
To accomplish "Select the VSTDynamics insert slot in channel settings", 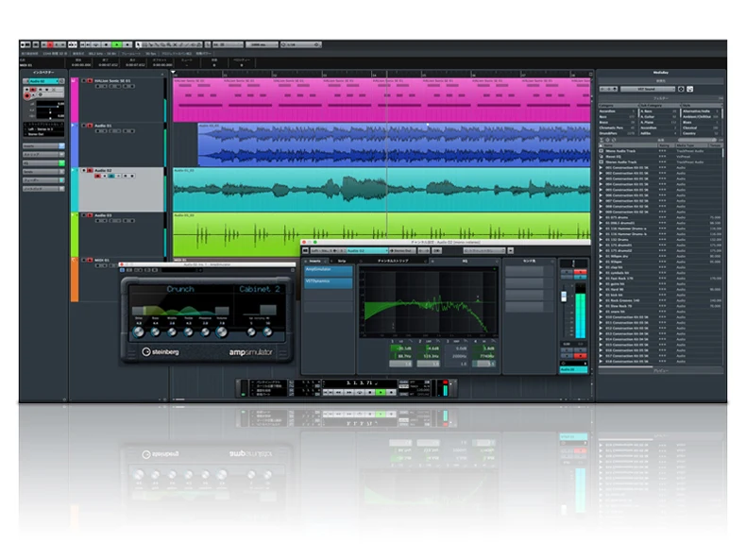I will pos(329,281).
